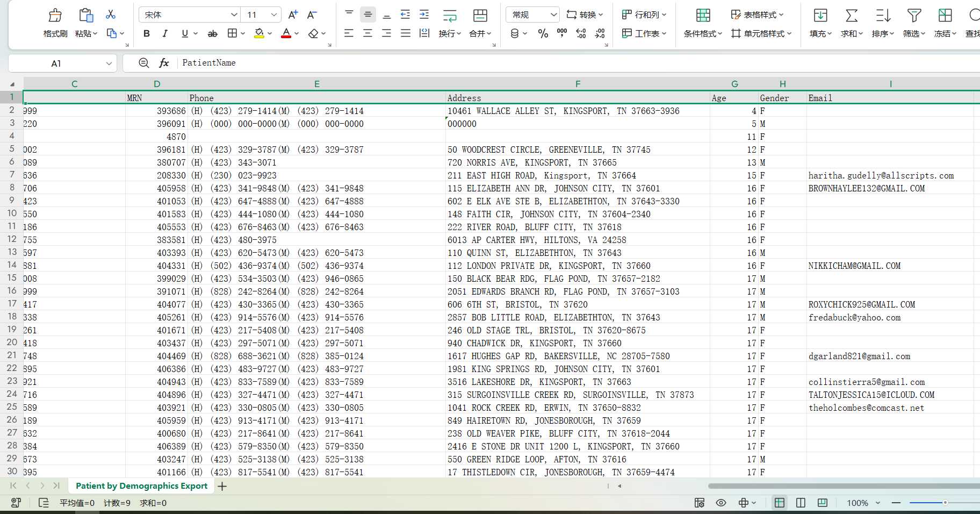The height and width of the screenshot is (514, 980).
Task: Toggle center horizontal alignment
Action: click(x=367, y=33)
